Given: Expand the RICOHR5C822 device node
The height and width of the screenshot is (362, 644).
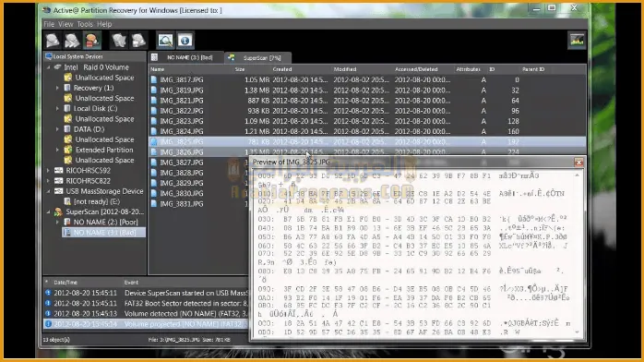Looking at the screenshot, I should [49, 181].
